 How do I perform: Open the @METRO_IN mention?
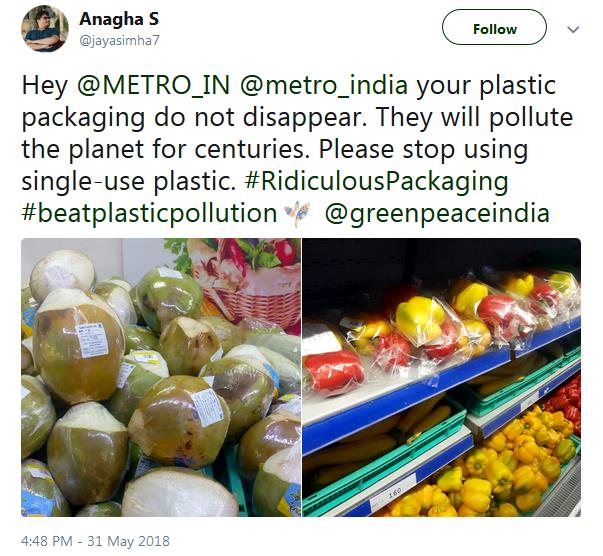click(154, 85)
